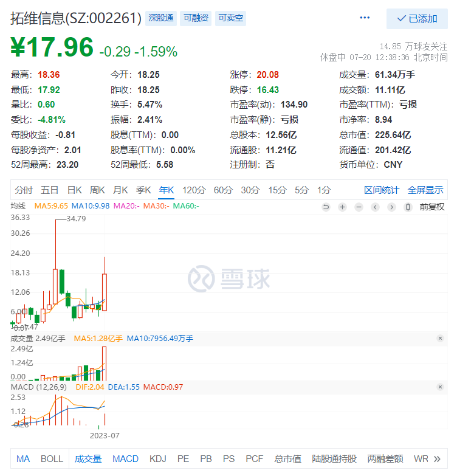457x476 pixels.
Task: Open 全屏显示 fullscreen view
Action: point(425,190)
